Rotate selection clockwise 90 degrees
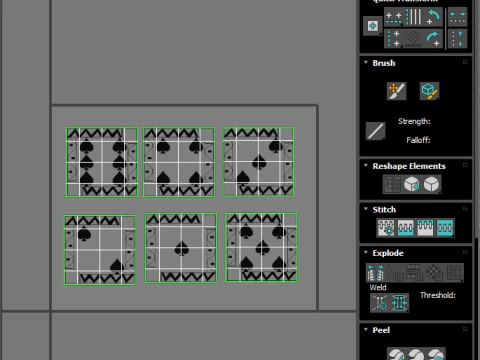Screen dimensions: 480x360 433,39
